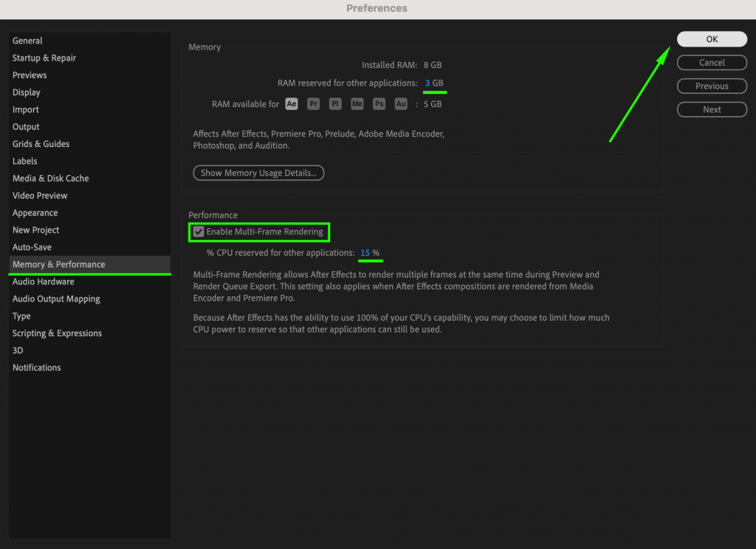Confirm preferences with OK
756x549 pixels.
tap(711, 38)
